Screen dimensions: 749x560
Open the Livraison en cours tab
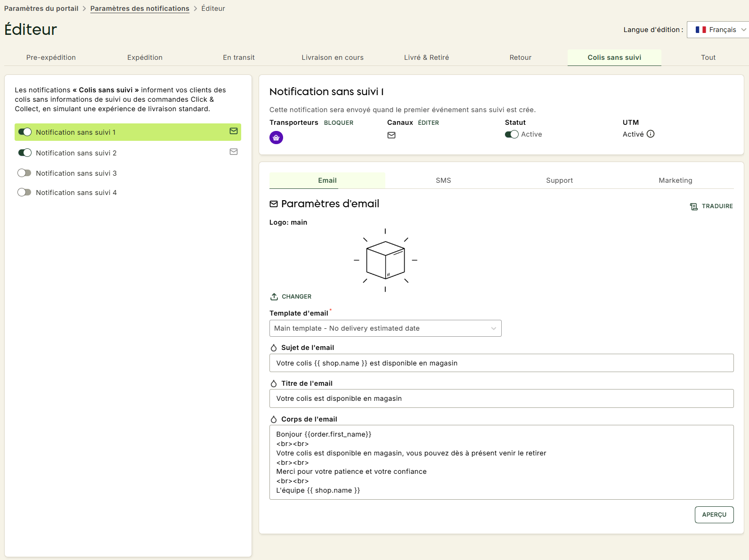pos(333,57)
